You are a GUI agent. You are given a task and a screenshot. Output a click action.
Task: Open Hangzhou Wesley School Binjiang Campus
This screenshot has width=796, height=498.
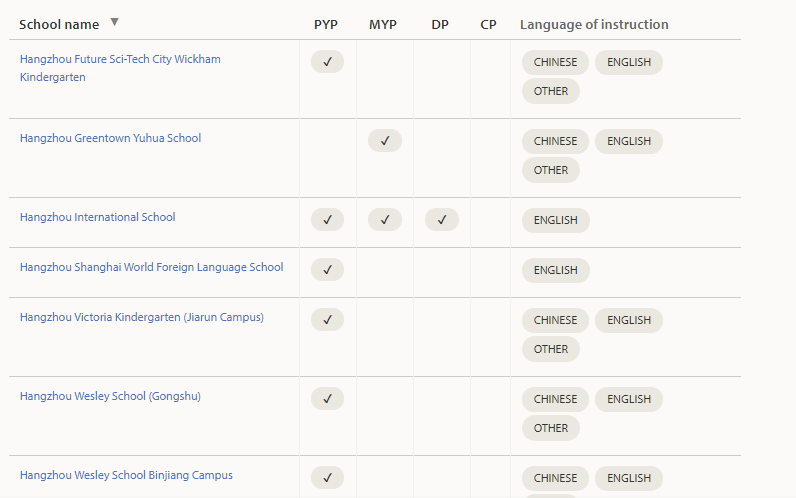tap(126, 475)
